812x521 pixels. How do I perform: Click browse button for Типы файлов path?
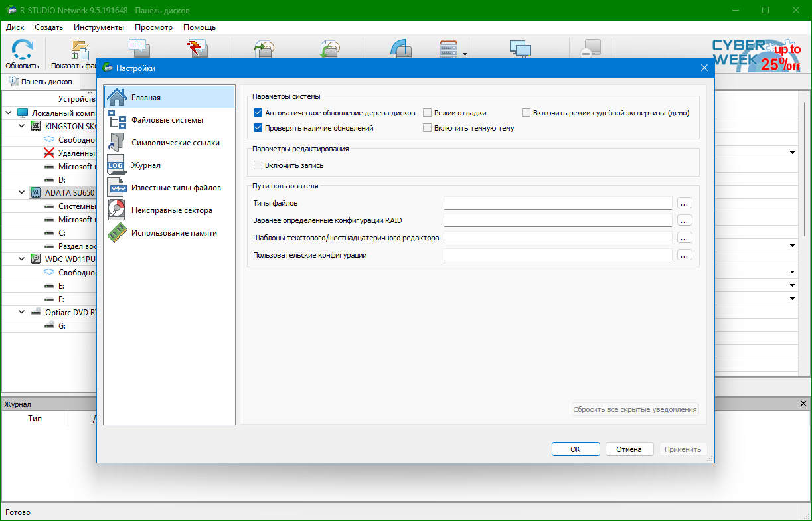click(685, 203)
